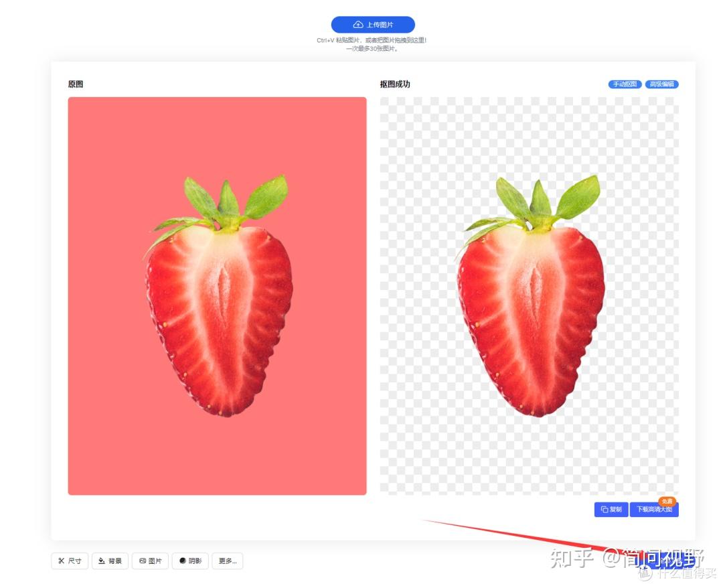
Task: Open 手动抠图 manual cutout mode
Action: [x=625, y=84]
